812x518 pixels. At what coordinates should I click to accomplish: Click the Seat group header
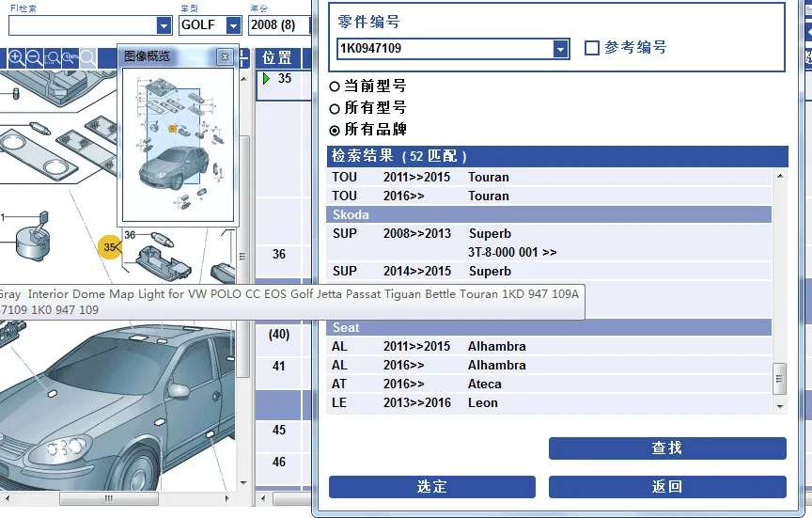click(549, 327)
